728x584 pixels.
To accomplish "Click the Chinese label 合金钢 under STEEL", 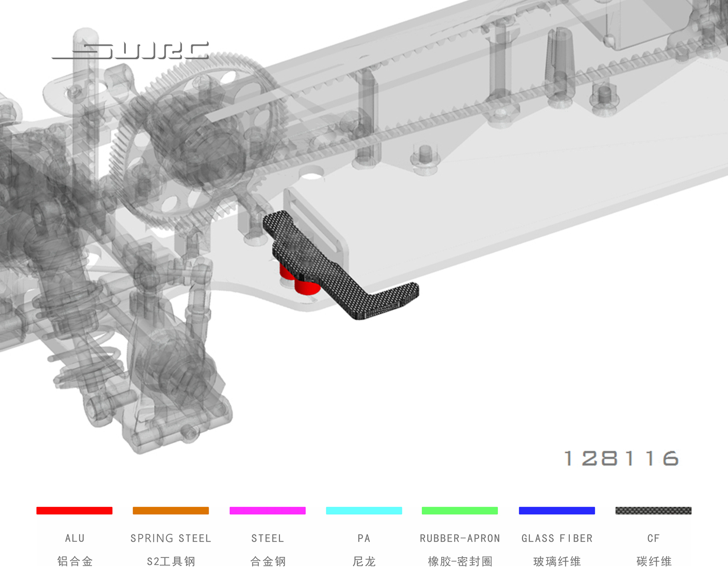I will [x=267, y=562].
